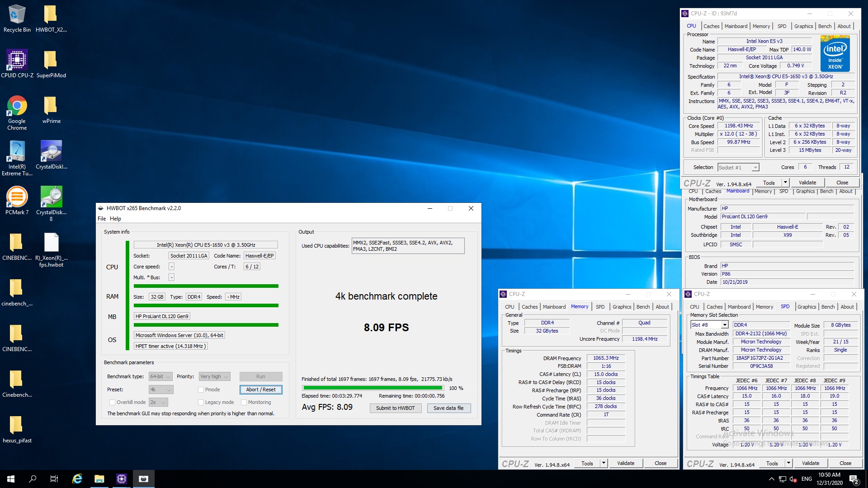
Task: Expand the Preset 4k dropdown
Action: tap(161, 389)
